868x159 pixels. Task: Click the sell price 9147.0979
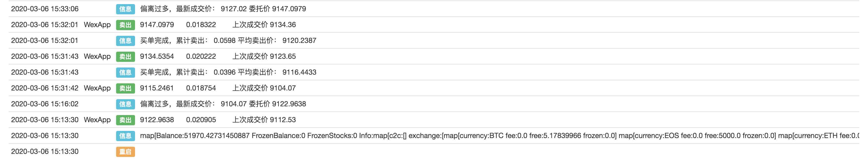157,25
